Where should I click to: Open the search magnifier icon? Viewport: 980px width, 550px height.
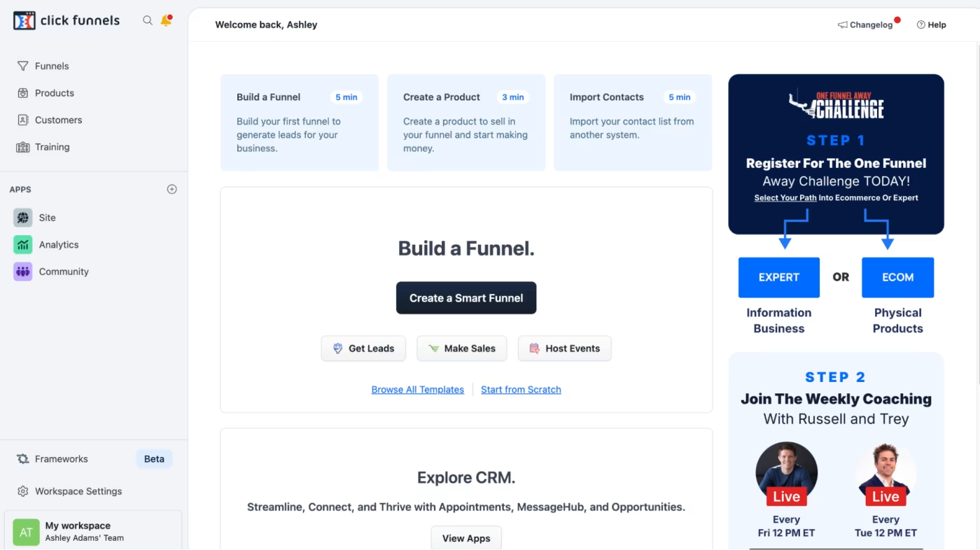point(148,21)
